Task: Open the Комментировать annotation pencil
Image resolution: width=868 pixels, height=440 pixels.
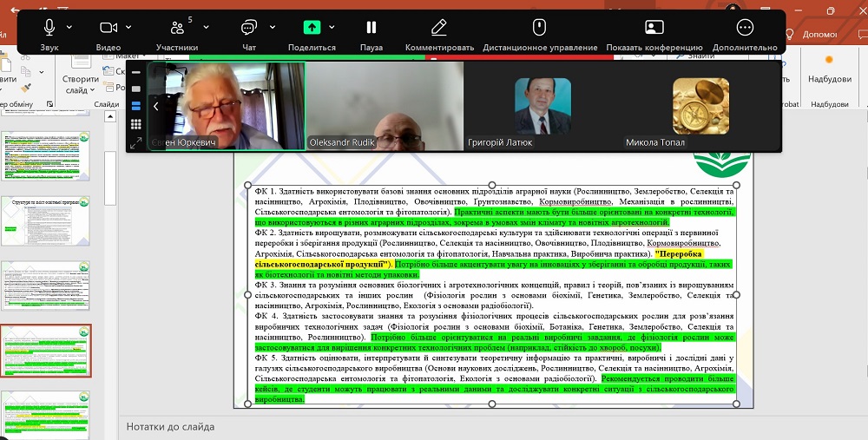Action: [439, 28]
